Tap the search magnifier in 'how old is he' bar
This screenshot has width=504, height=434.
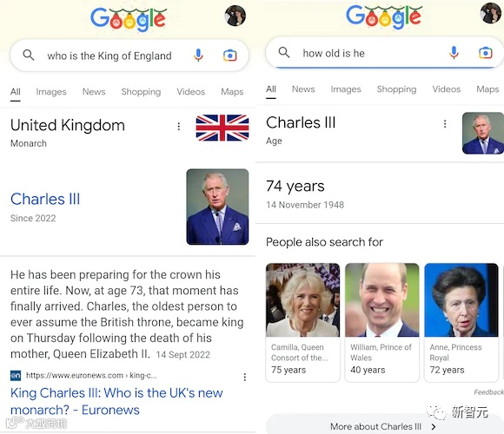pyautogui.click(x=284, y=52)
